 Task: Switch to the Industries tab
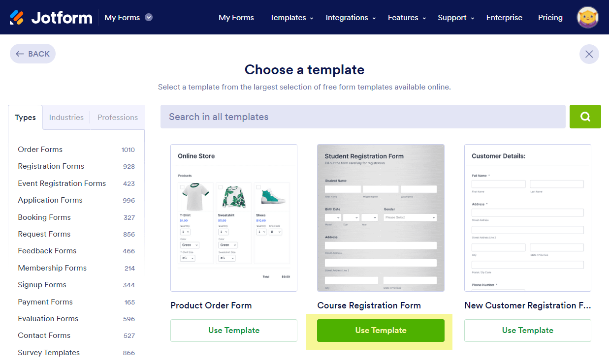66,118
